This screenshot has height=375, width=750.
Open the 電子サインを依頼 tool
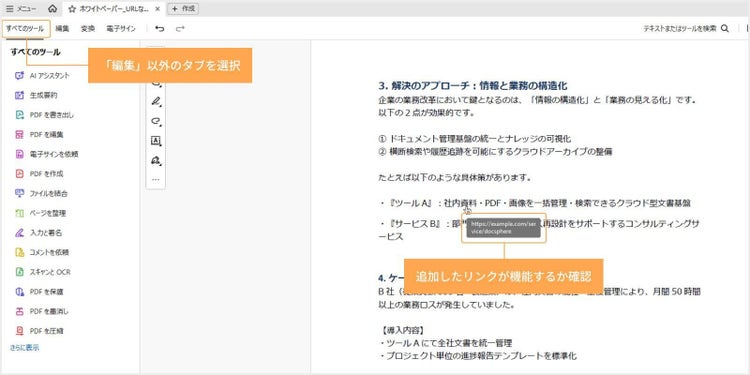(x=47, y=154)
